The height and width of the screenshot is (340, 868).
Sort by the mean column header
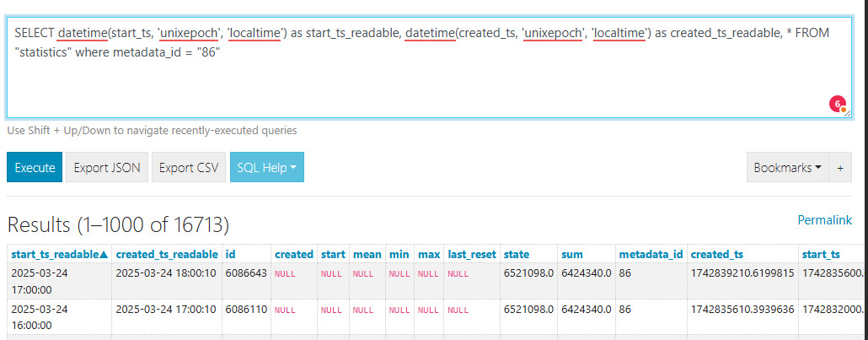click(x=367, y=254)
